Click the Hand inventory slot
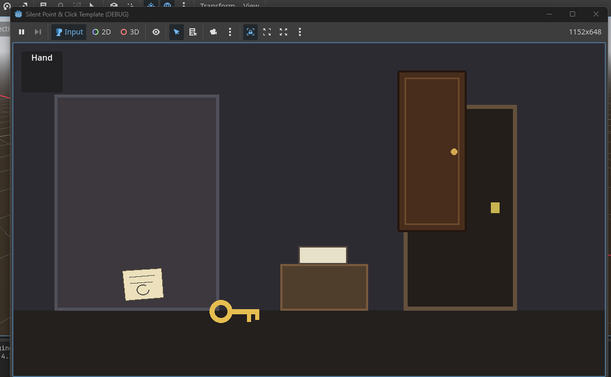The width and height of the screenshot is (611, 377). (42, 72)
